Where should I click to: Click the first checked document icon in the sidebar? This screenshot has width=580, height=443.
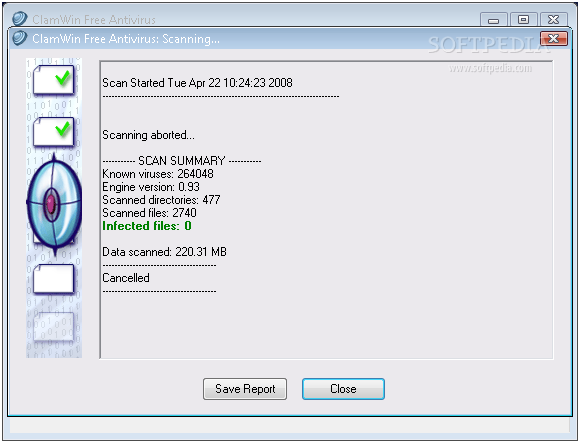point(54,80)
